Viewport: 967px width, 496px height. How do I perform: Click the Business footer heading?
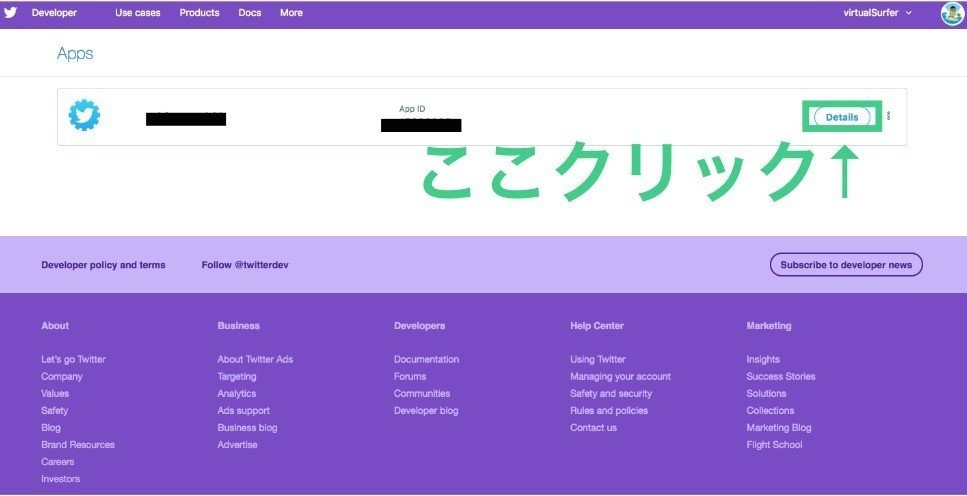click(239, 326)
